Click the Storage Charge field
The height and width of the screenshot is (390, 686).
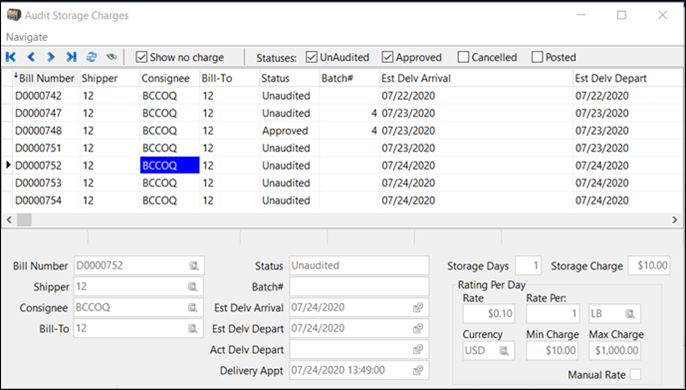(x=649, y=266)
